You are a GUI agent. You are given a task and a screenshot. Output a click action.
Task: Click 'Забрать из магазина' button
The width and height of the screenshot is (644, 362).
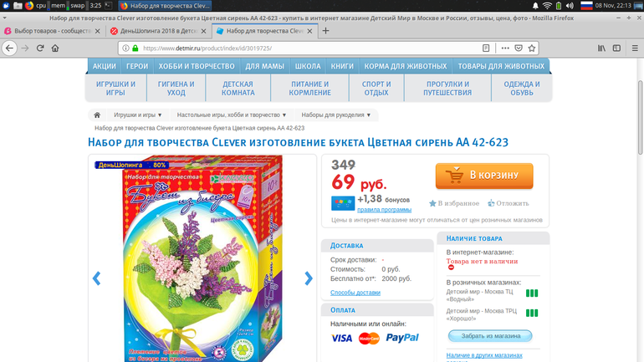[x=490, y=336]
